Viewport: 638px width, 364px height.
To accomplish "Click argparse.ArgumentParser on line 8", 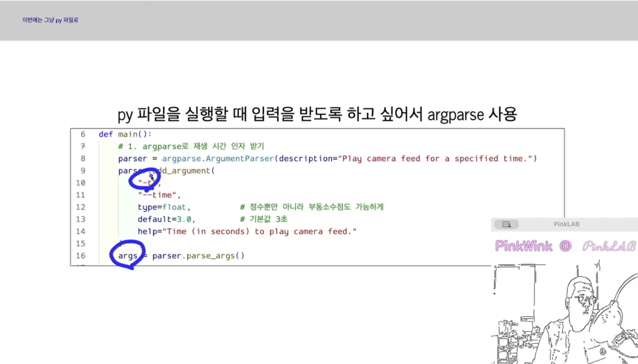I will click(x=218, y=159).
